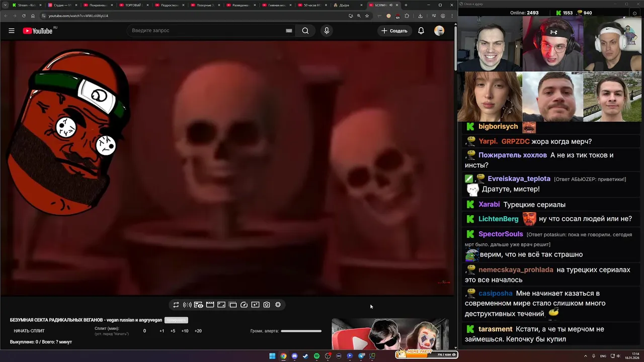Open YouTube notifications bell
This screenshot has height=362, width=644.
421,31
